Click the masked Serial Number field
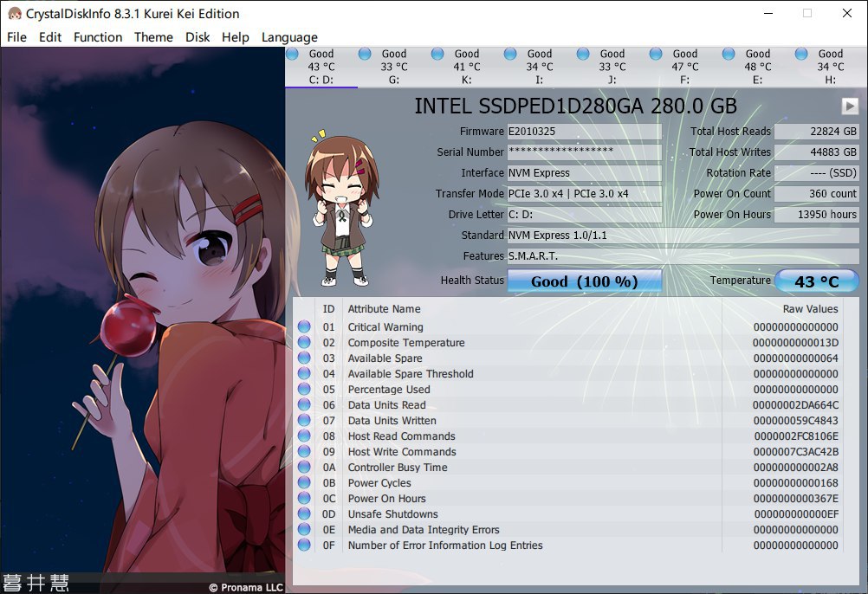The image size is (868, 594). click(x=585, y=152)
